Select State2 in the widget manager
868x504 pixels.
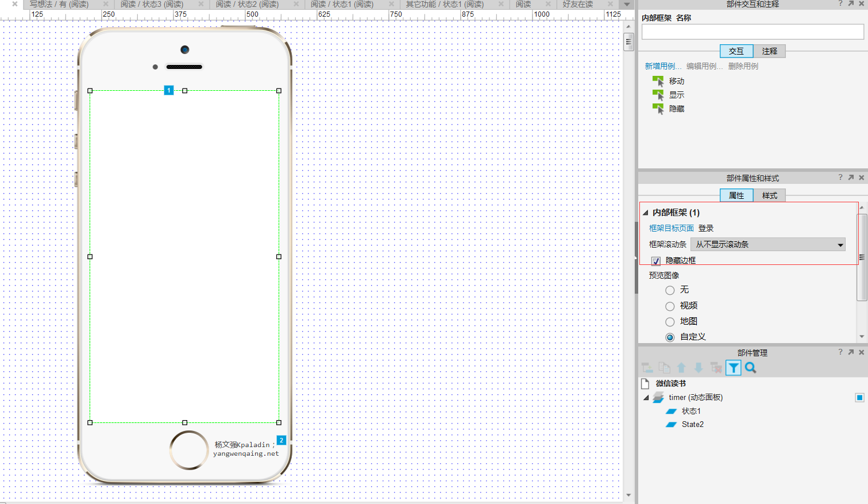693,425
